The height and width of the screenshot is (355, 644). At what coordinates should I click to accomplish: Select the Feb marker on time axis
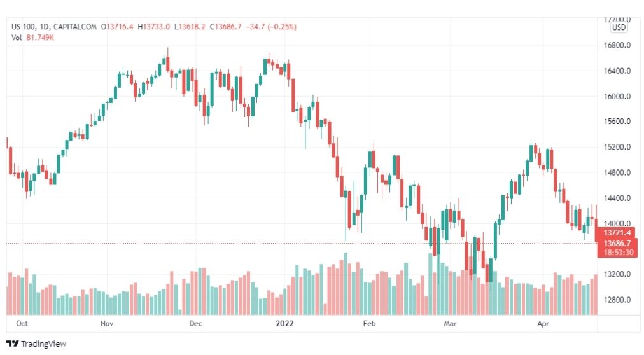[x=369, y=323]
